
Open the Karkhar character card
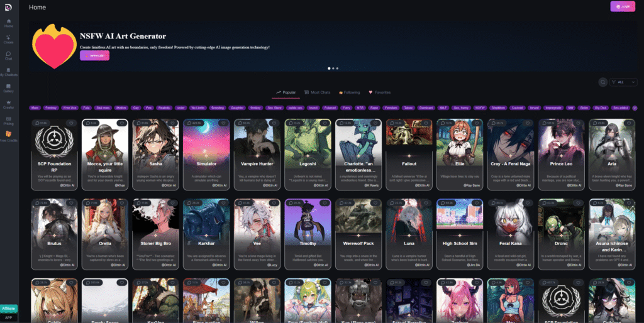[x=206, y=234]
